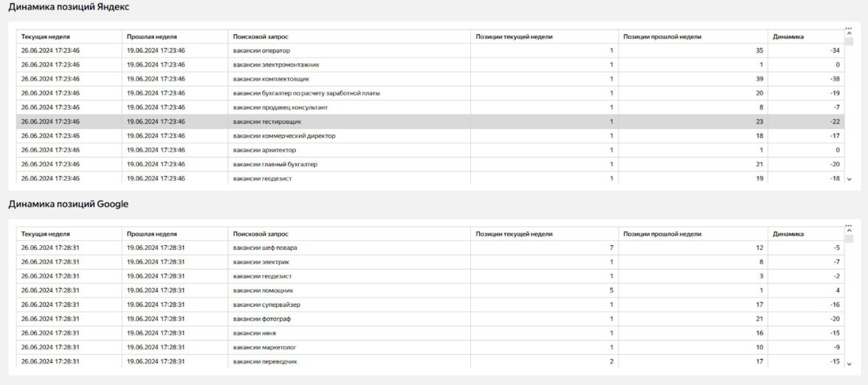The image size is (868, 385).
Task: Click the Yandex table scrollbar thumb
Action: click(x=849, y=42)
